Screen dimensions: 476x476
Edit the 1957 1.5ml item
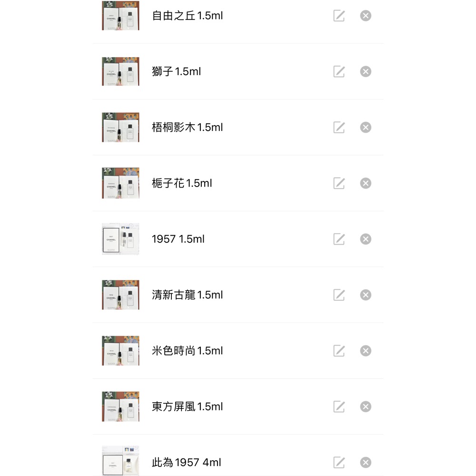[338, 239]
